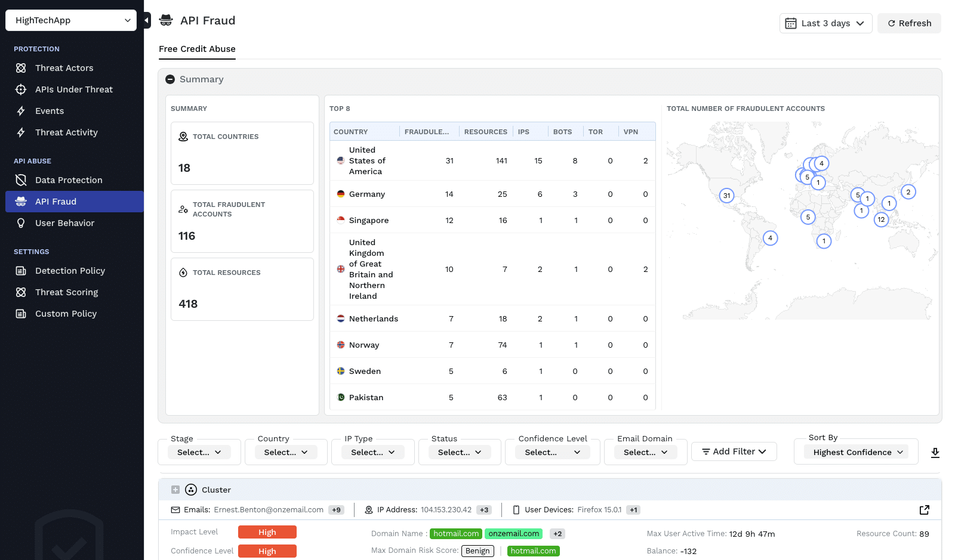Viewport: 955px width, 560px height.
Task: Collapse the sidebar with the arrow handle
Action: coord(147,20)
